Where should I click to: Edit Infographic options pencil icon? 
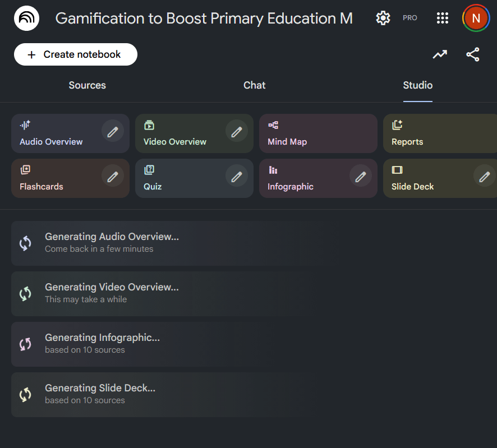click(x=361, y=177)
